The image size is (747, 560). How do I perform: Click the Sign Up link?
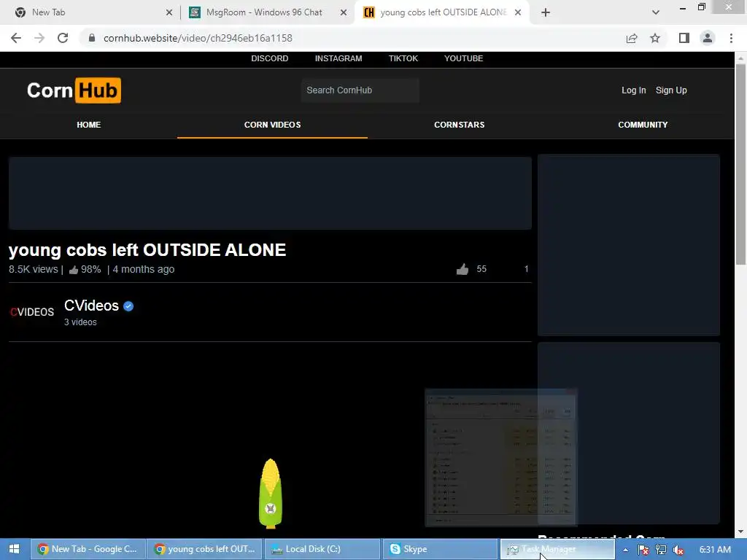671,90
